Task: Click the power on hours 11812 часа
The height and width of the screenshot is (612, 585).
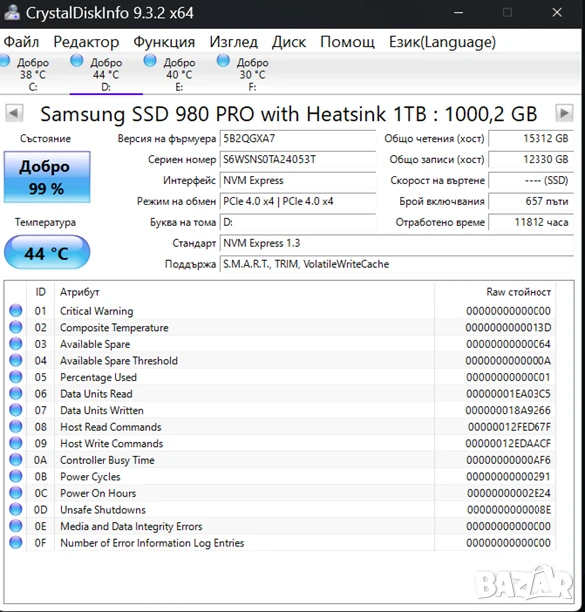Action: pos(531,222)
